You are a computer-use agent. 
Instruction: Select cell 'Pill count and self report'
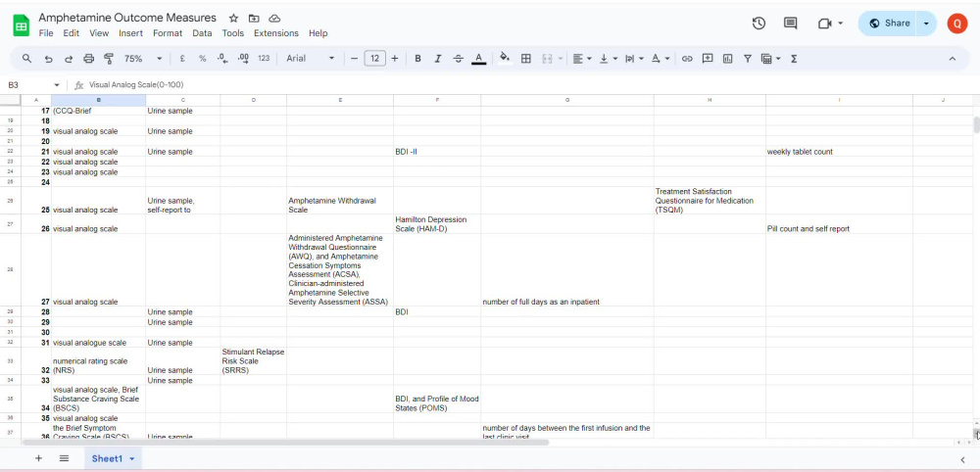[839, 224]
